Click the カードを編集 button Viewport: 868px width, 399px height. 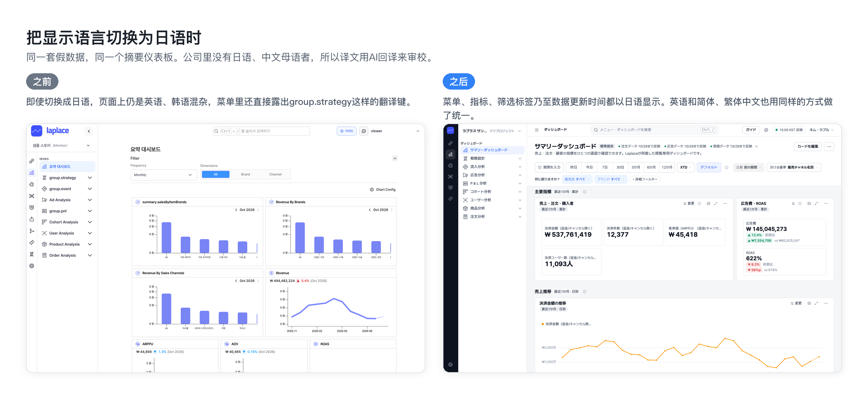[807, 147]
